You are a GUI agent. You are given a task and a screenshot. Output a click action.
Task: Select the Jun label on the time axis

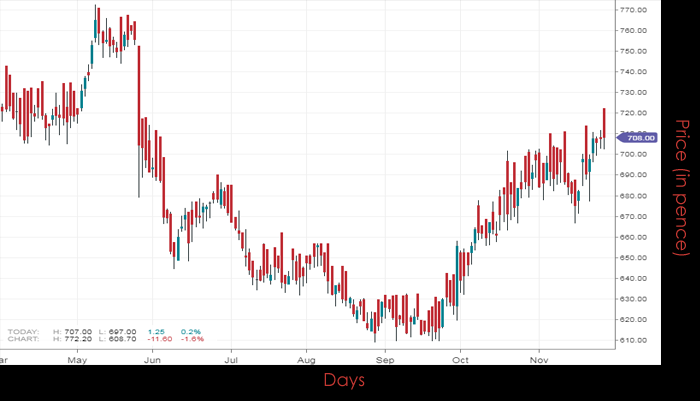coord(154,357)
